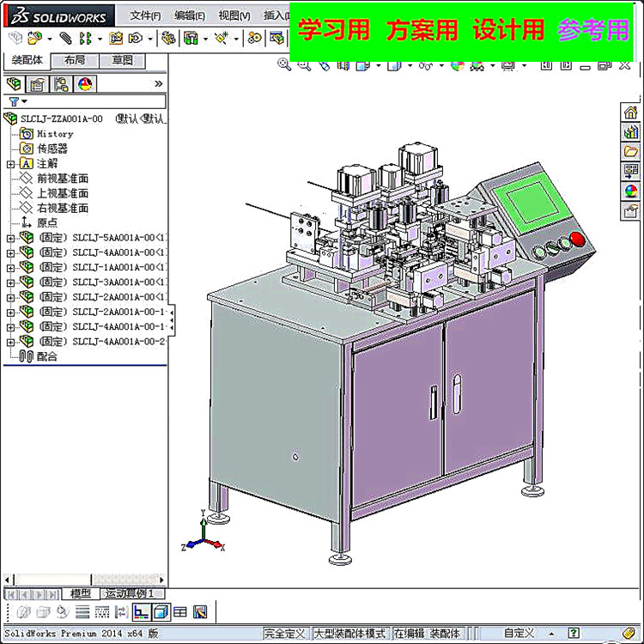Open SolidWorks Resources home icon in task pane
644x644 pixels.
630,112
